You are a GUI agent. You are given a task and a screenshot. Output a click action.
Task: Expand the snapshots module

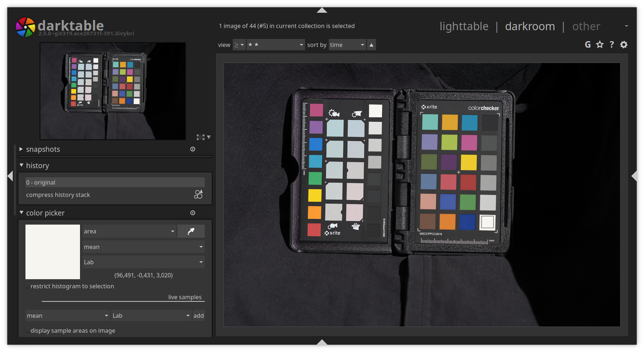pyautogui.click(x=21, y=149)
